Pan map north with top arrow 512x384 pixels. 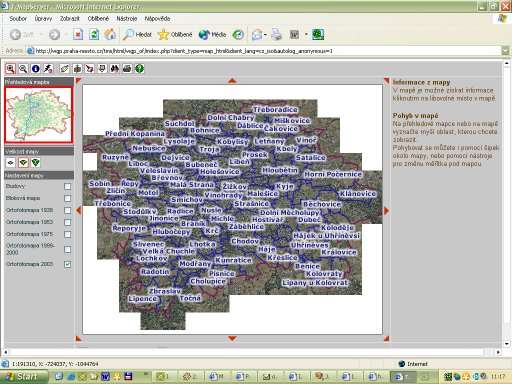(232, 80)
